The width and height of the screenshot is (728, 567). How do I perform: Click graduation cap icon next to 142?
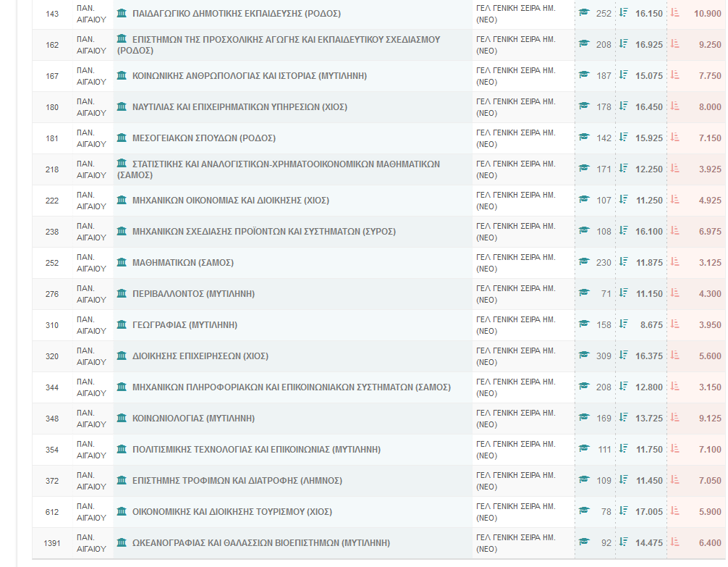click(584, 137)
